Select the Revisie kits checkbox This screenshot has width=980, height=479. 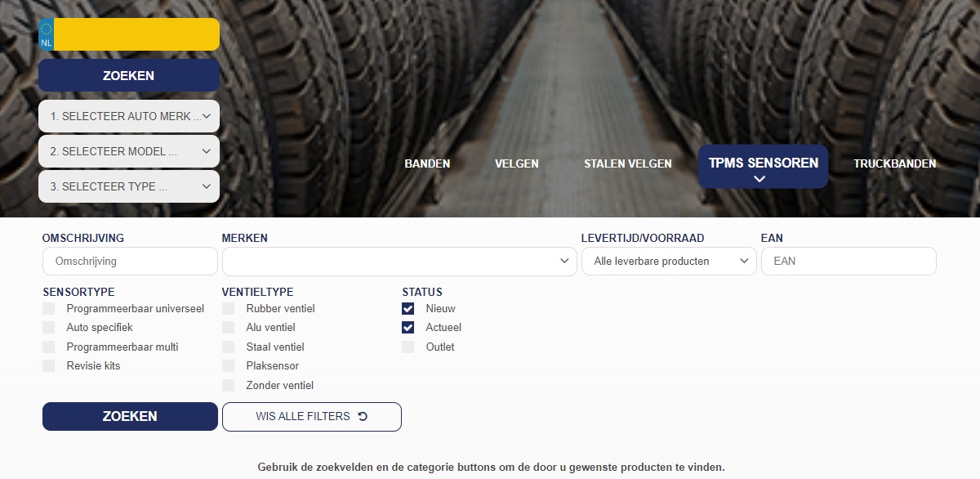[49, 366]
